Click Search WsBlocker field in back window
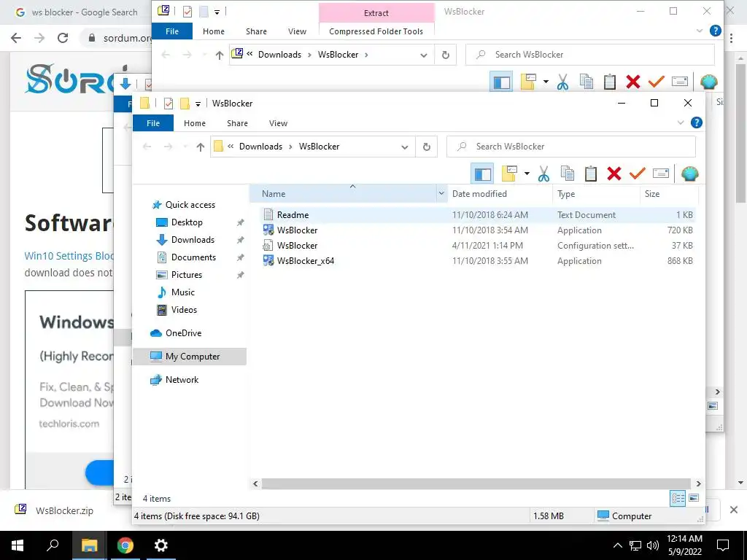The height and width of the screenshot is (560, 747). (x=589, y=55)
